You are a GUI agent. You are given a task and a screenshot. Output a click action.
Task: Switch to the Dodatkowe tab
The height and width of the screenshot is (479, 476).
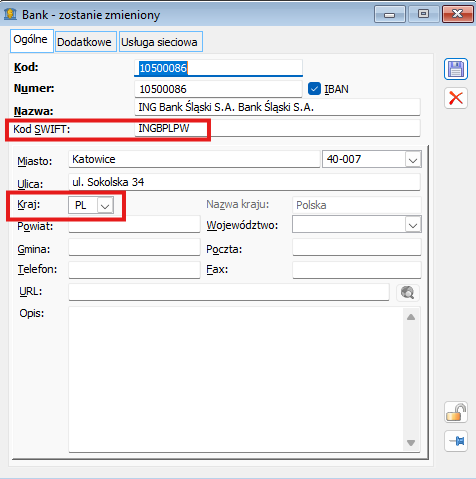tap(85, 42)
